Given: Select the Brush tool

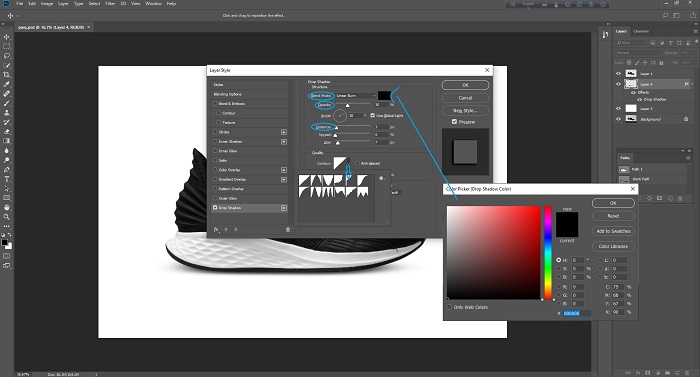Looking at the screenshot, I should (x=7, y=103).
